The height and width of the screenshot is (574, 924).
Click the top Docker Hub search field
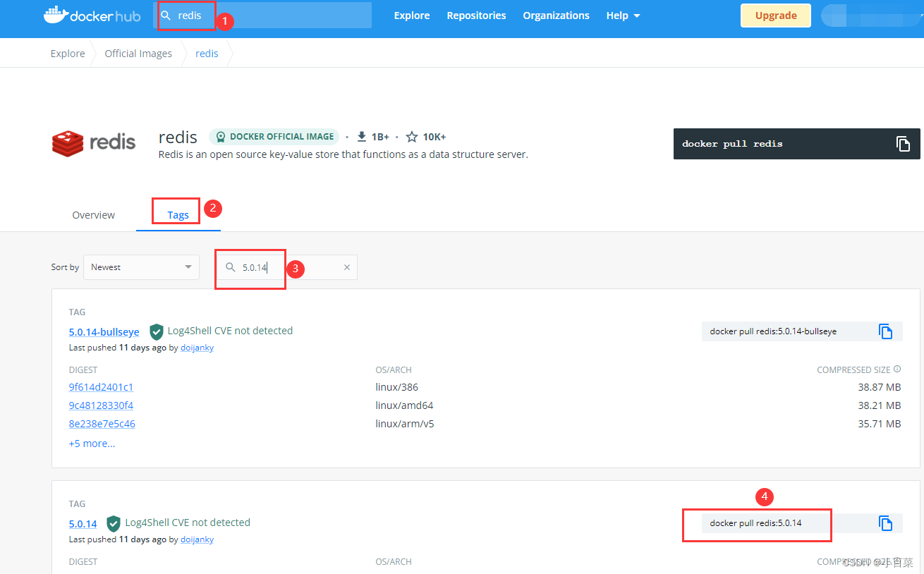click(x=262, y=16)
